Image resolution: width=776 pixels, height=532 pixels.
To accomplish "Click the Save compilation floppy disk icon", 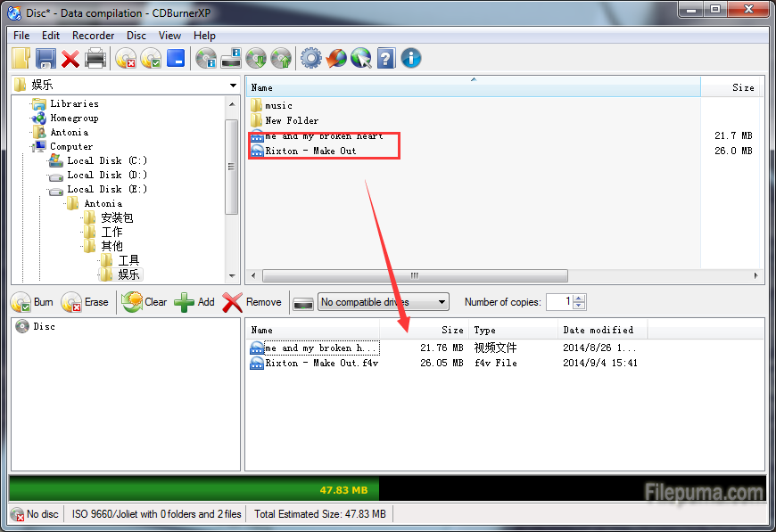I will tap(45, 59).
